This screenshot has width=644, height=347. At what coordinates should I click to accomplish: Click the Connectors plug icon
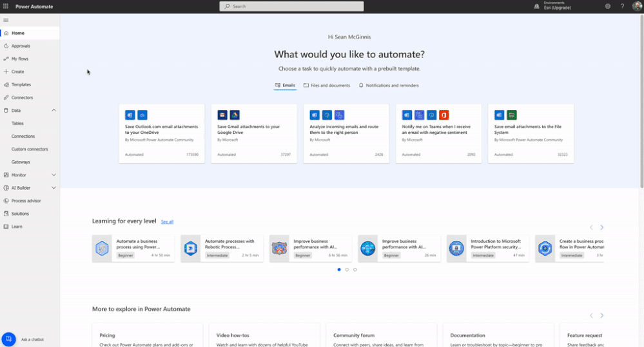(6, 98)
